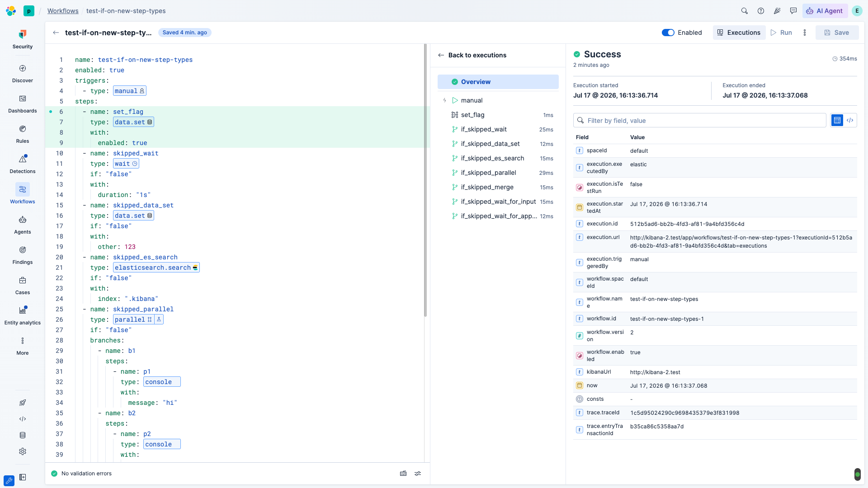Open keyboard shortcuts icon in editor footer

coord(403,474)
